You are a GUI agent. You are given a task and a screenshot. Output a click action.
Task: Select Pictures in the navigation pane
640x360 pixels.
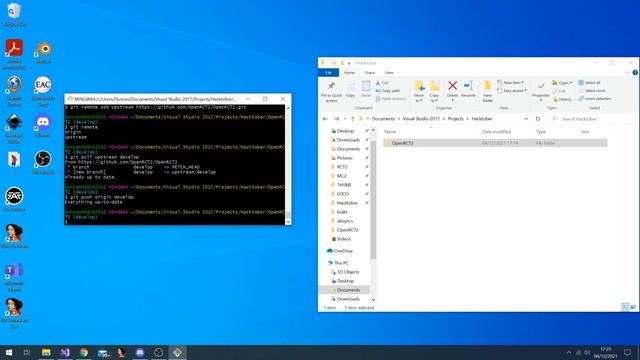(x=344, y=158)
